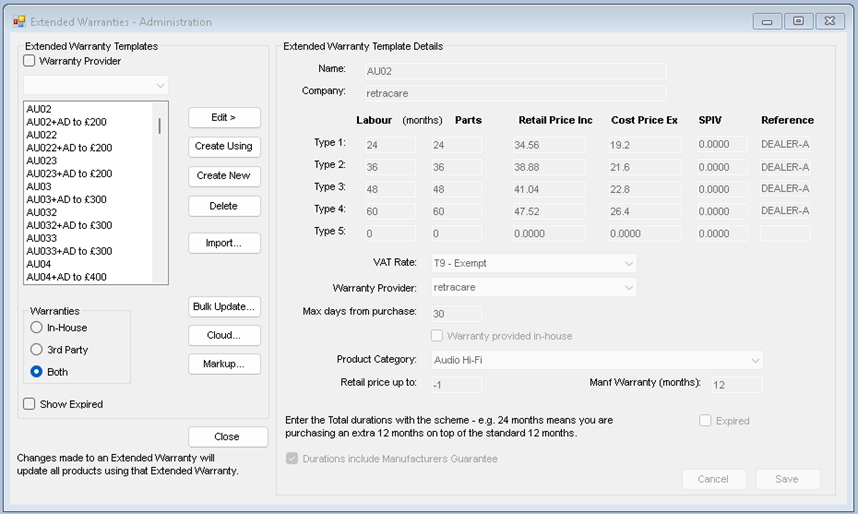Select AU032+AD to £300 template

coord(69,225)
